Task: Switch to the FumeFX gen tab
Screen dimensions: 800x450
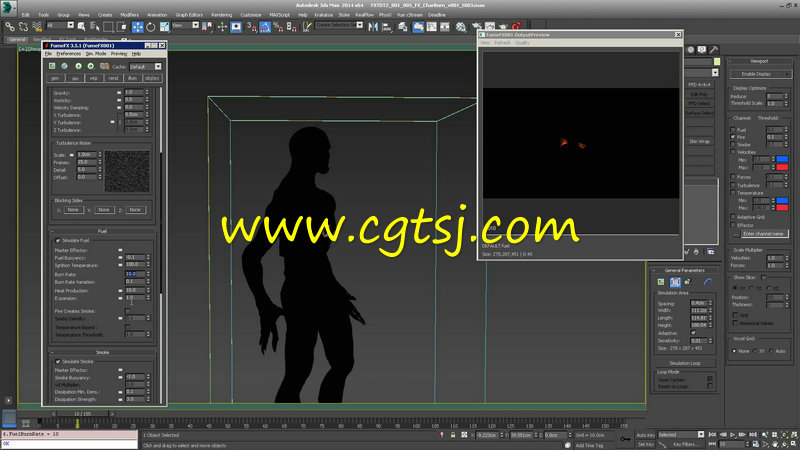Action: (x=55, y=78)
